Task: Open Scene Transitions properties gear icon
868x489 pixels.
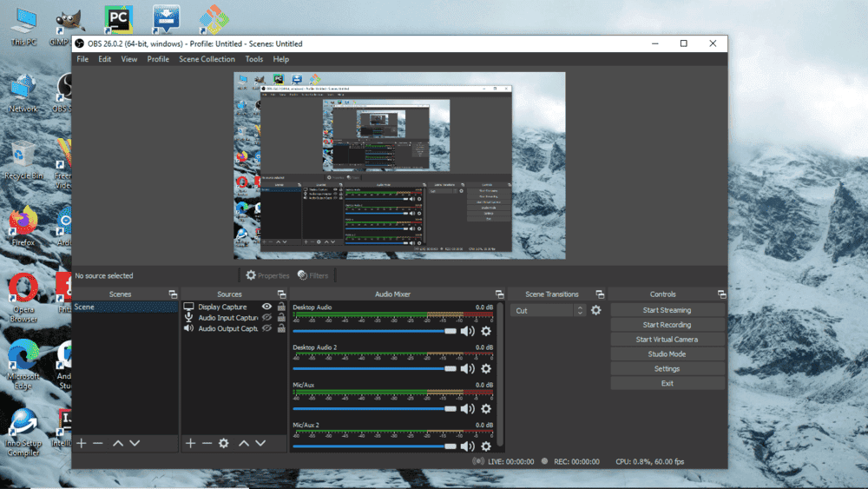Action: click(x=596, y=310)
